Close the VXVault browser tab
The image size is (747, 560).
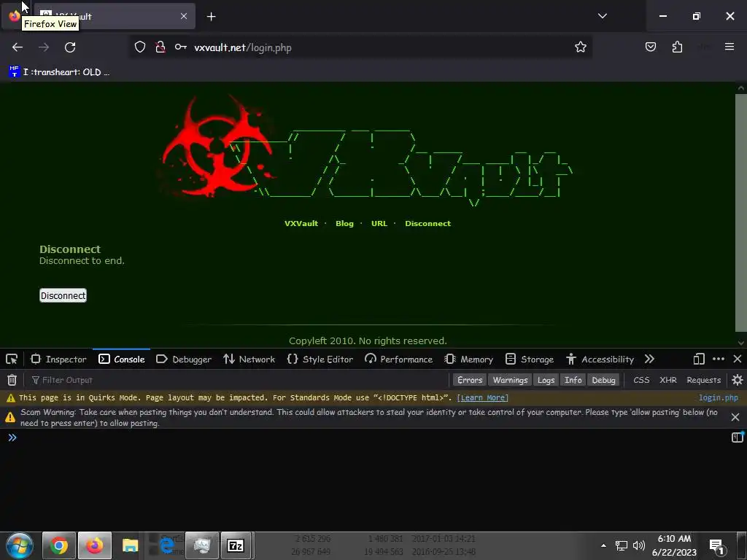(x=184, y=16)
